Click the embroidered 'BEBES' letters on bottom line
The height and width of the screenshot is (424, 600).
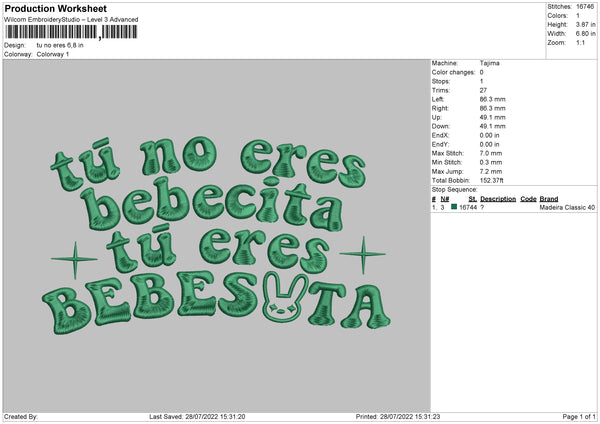[151, 302]
